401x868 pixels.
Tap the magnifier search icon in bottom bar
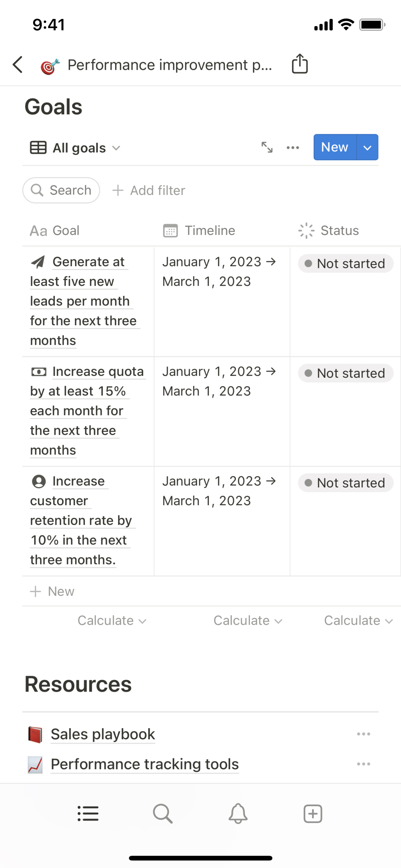point(163,813)
